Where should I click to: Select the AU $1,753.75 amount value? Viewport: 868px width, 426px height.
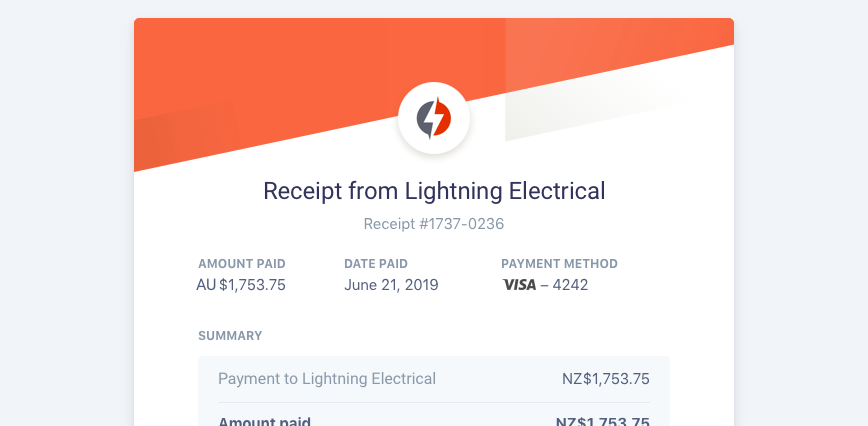pos(241,285)
